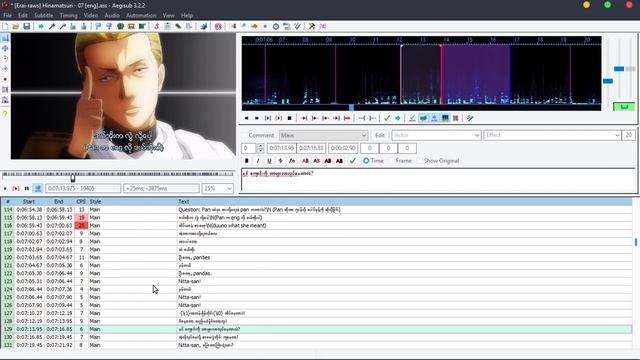640x360 pixels.
Task: Open the Actor dropdown
Action: coord(436,135)
